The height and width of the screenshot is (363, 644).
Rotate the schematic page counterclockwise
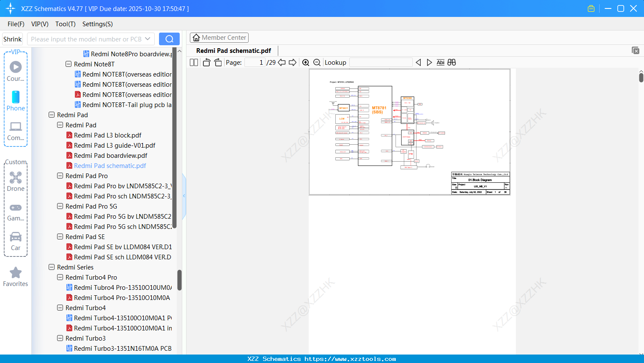(x=206, y=62)
